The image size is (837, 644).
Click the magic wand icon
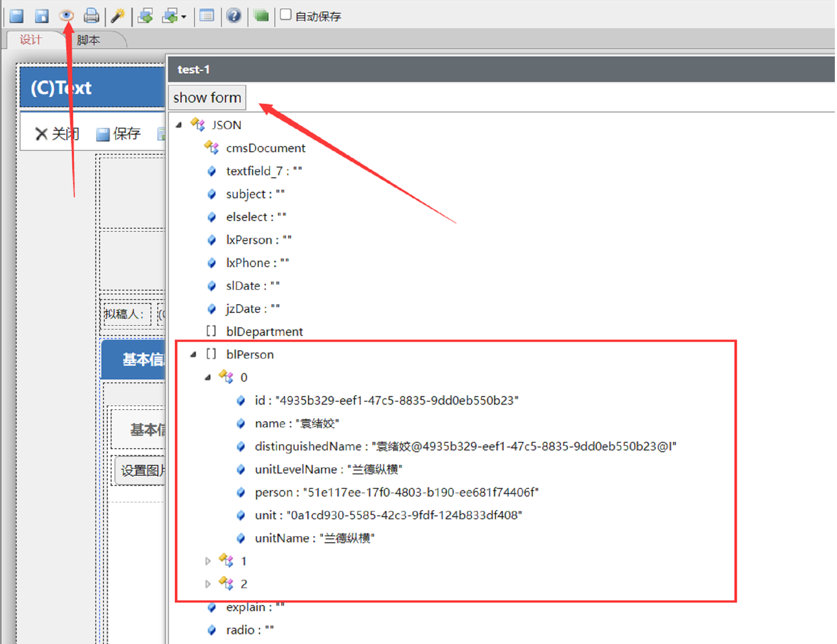click(x=118, y=16)
